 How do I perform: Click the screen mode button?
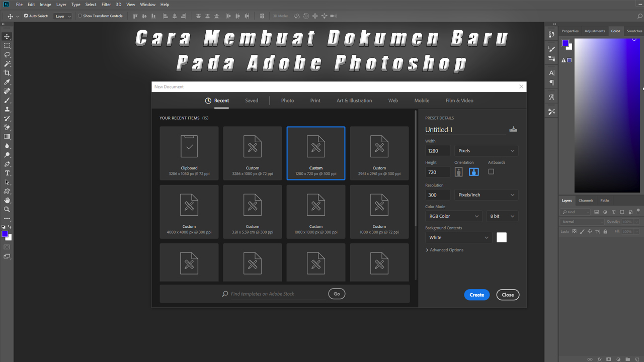click(7, 256)
